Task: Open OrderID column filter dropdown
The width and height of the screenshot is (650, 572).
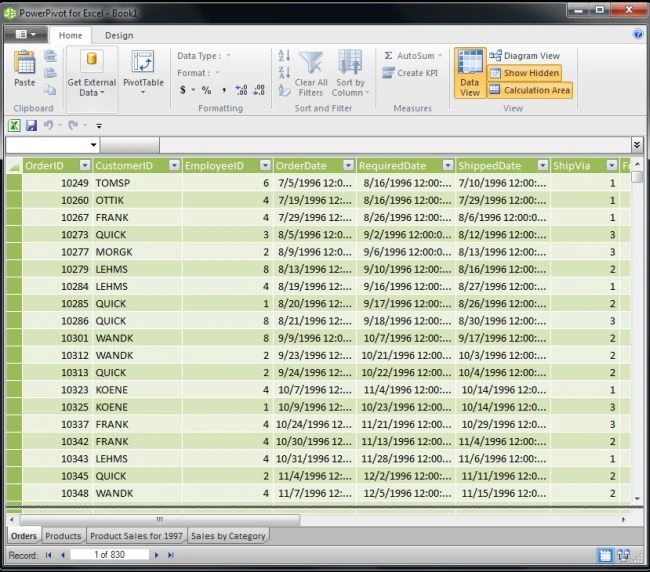Action: (85, 166)
